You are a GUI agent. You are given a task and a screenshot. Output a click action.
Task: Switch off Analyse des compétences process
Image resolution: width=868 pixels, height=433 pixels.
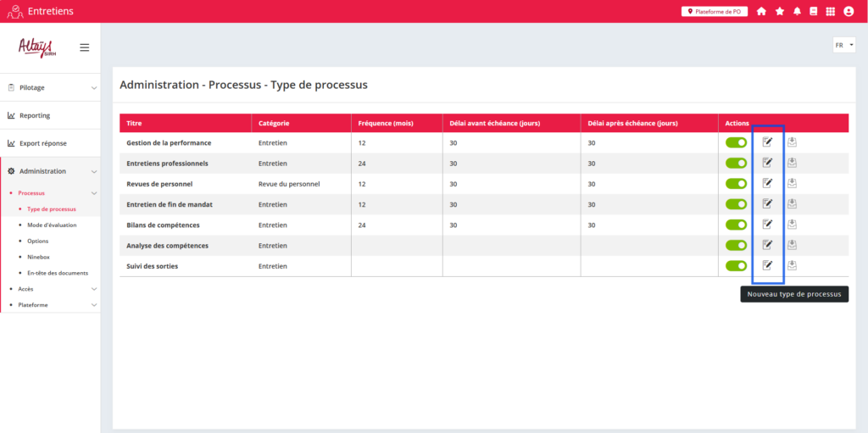(736, 245)
